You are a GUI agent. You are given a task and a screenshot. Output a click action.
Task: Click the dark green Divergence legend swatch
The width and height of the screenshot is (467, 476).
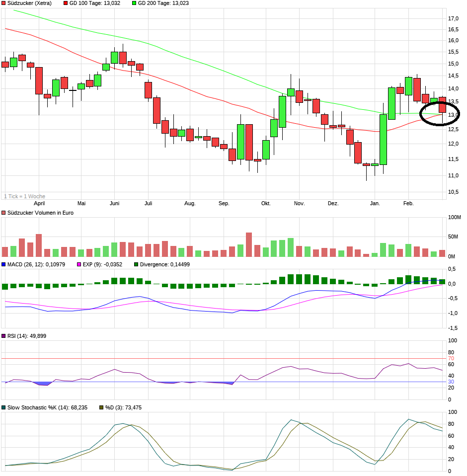(x=136, y=264)
